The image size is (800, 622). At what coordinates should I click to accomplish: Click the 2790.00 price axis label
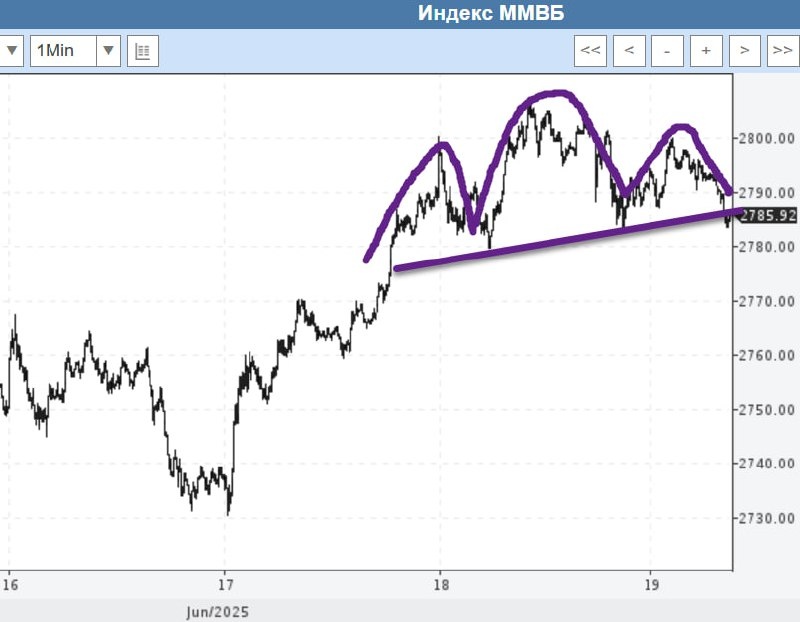(x=767, y=193)
